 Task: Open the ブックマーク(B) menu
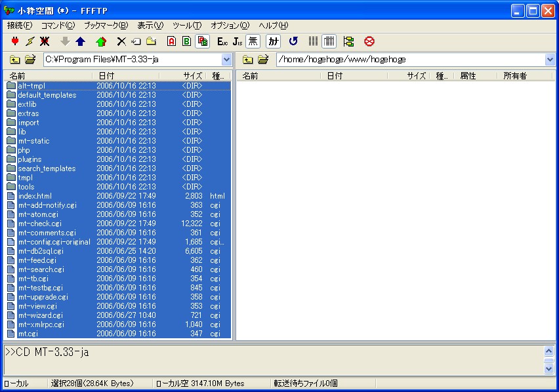coord(106,26)
